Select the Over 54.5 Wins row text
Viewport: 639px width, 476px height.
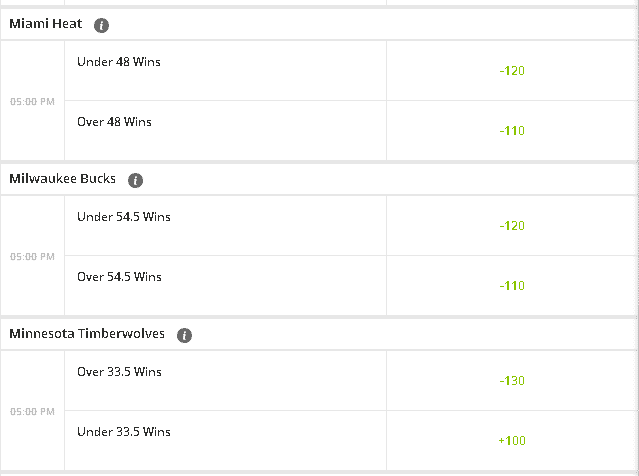tap(119, 276)
